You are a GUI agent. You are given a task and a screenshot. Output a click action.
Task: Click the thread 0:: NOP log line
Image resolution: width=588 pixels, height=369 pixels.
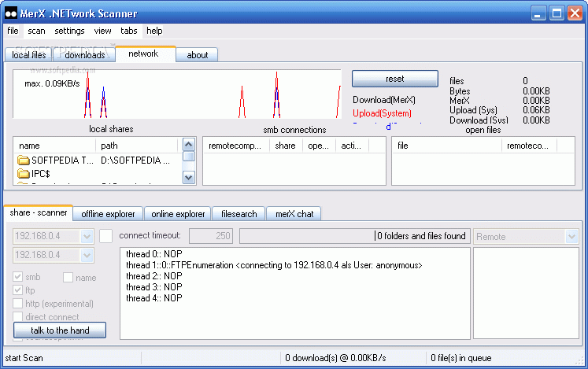point(154,254)
